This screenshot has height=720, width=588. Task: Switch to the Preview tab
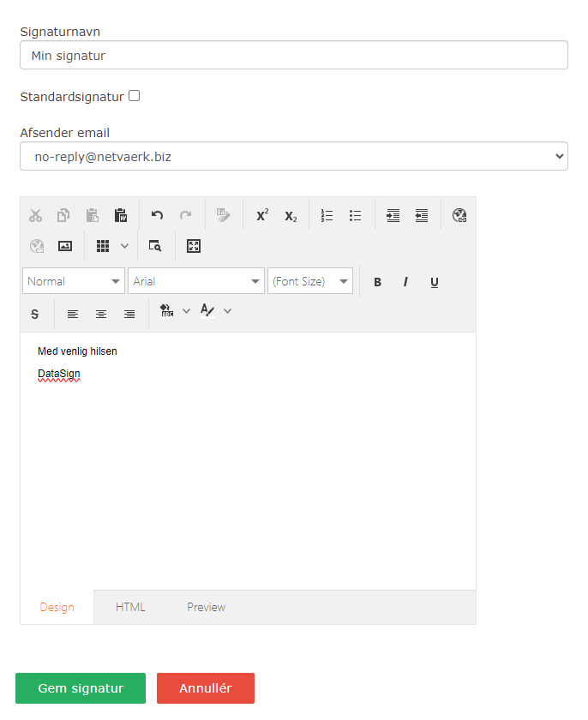point(206,607)
